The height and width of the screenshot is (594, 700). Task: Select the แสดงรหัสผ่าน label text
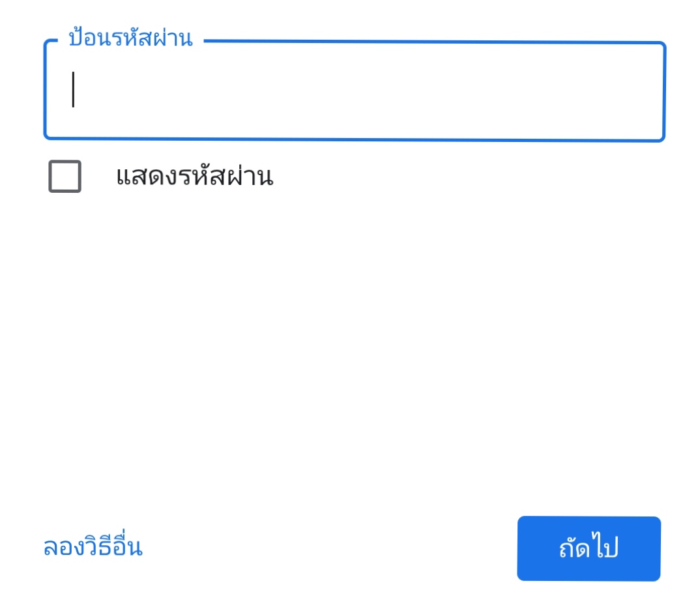(195, 177)
